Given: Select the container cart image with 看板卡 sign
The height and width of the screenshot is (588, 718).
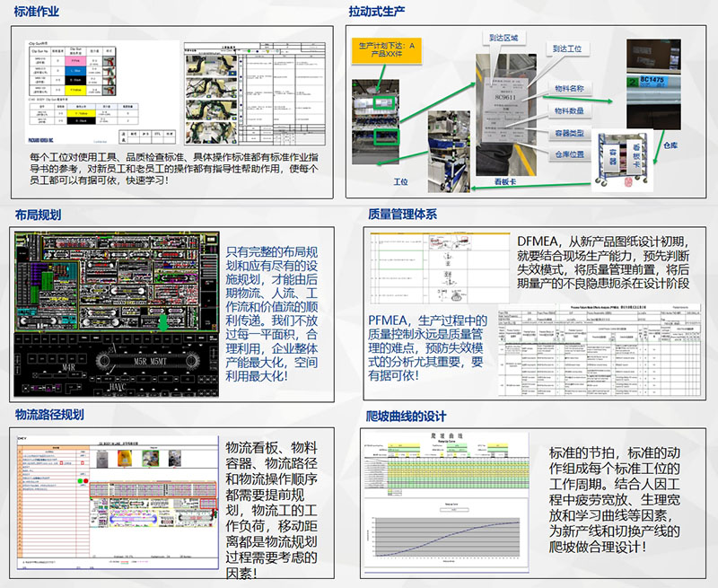Looking at the screenshot, I should (x=622, y=160).
